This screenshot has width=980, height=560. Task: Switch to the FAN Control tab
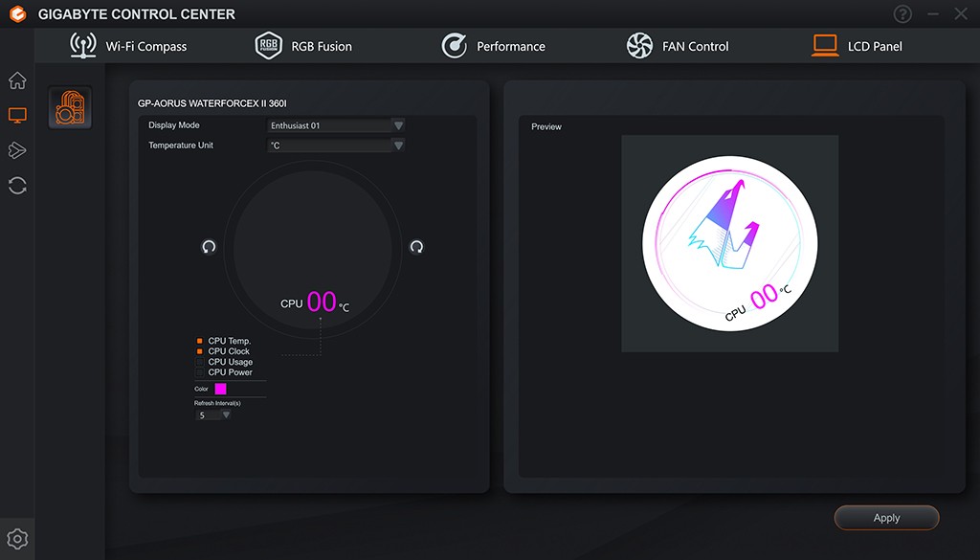coord(679,46)
